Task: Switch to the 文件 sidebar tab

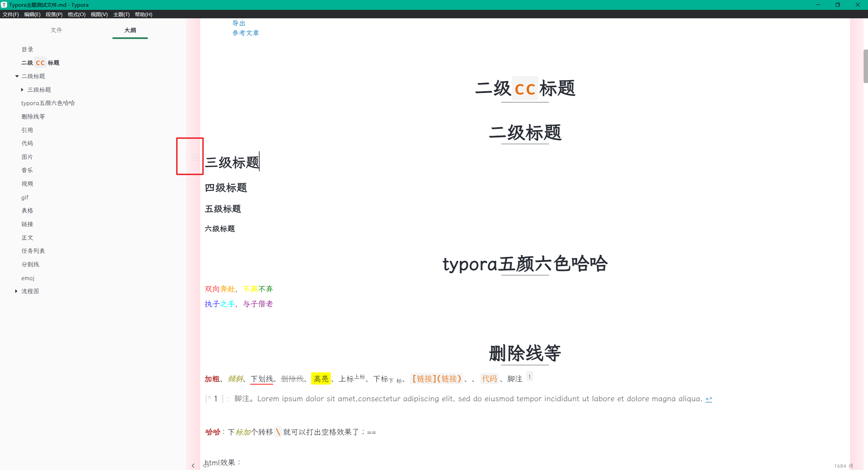Action: 56,30
